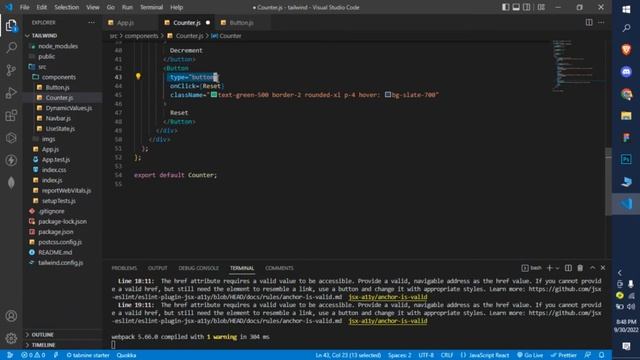The image size is (640, 360).
Task: Open the Run and Debug view
Action: [11, 93]
